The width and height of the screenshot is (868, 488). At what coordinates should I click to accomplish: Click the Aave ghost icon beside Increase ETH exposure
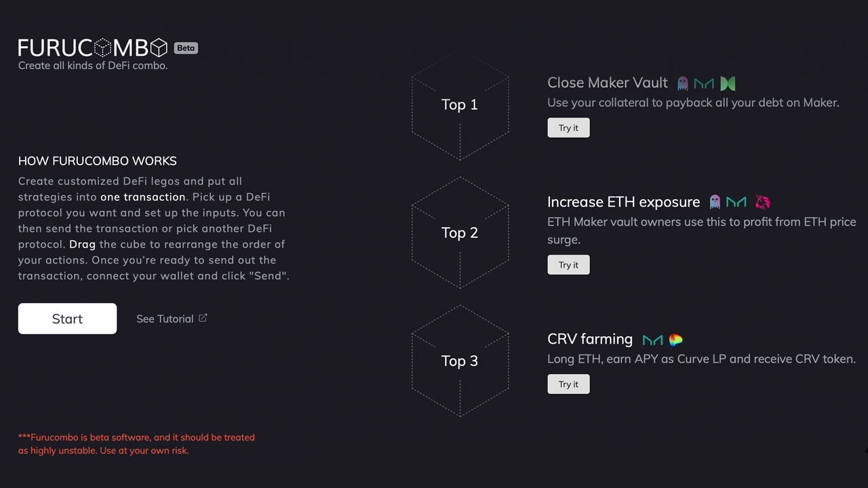(x=715, y=202)
